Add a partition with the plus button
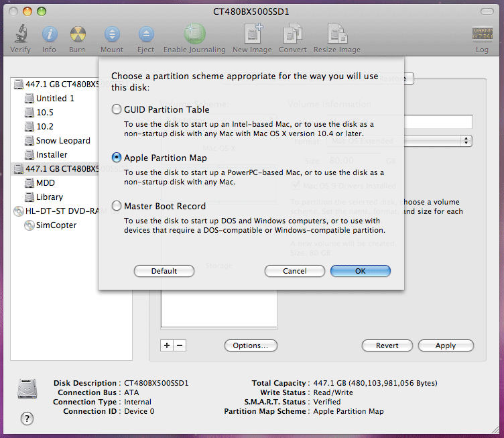 [167, 345]
